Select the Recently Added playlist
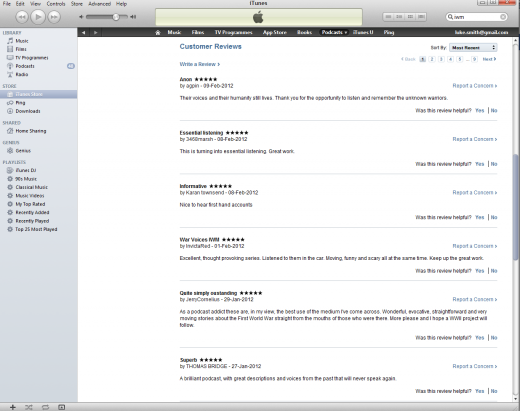Screen dimensions: 520x411 click(x=32, y=212)
